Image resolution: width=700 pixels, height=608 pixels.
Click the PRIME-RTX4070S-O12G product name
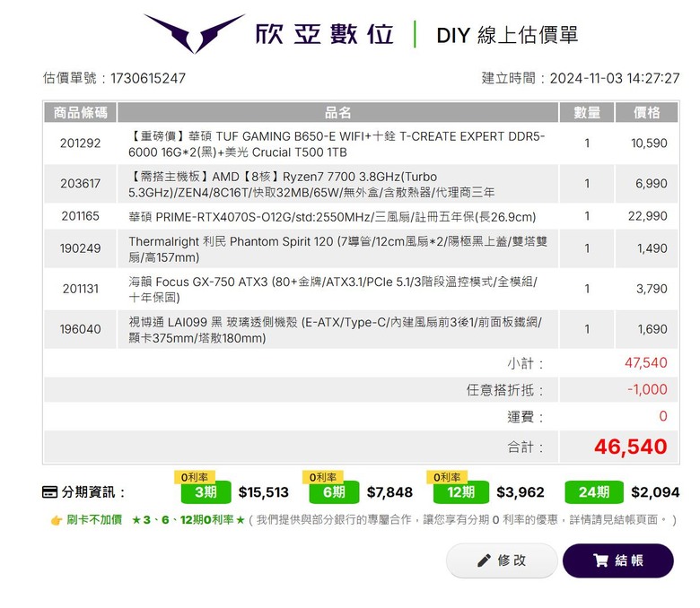[332, 217]
